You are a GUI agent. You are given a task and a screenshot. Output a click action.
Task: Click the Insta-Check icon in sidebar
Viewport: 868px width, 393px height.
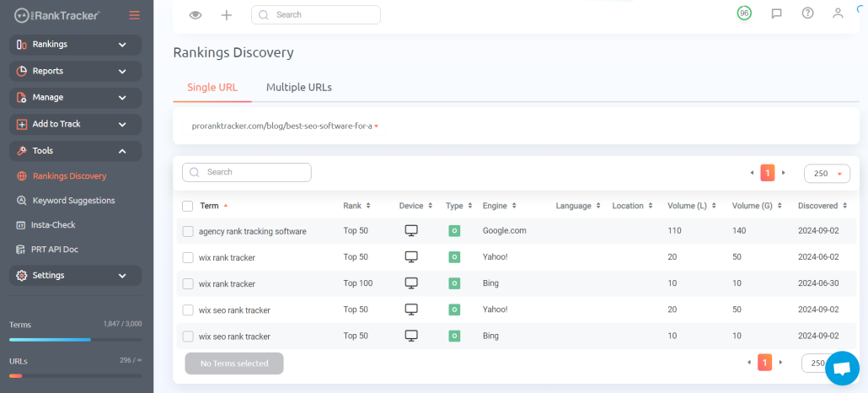click(22, 225)
